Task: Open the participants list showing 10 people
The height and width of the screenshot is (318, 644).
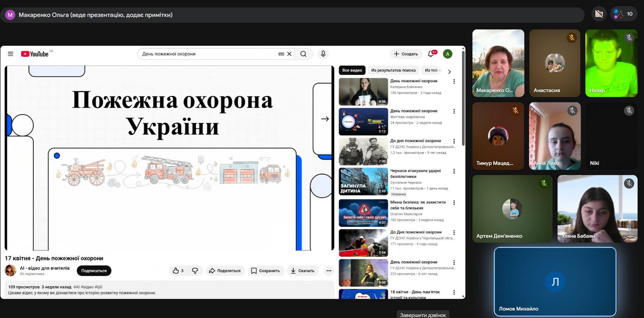Action: 624,14
